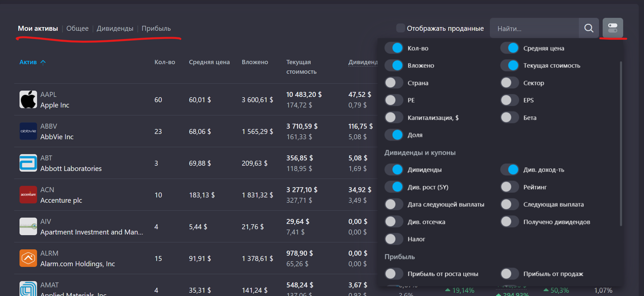Click the Abbott Laboratories logo icon
The height and width of the screenshot is (296, 644).
pyautogui.click(x=28, y=163)
